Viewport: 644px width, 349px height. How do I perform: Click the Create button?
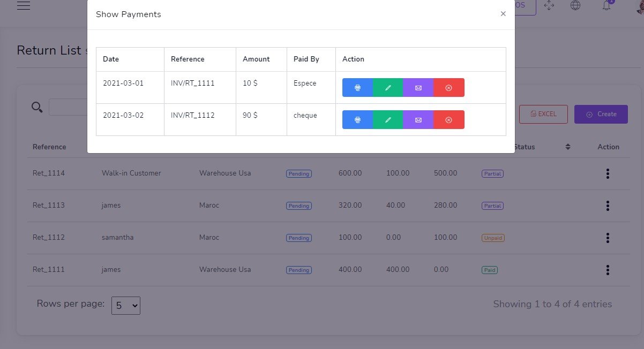(601, 114)
